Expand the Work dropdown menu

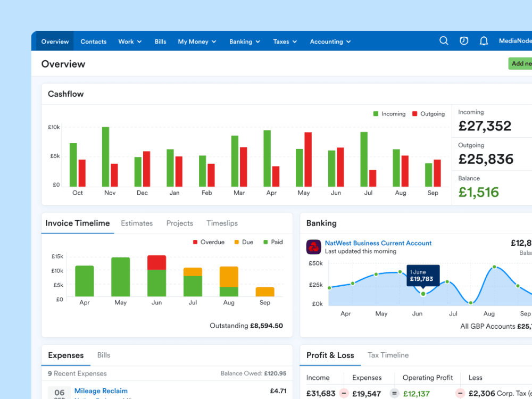coord(130,41)
